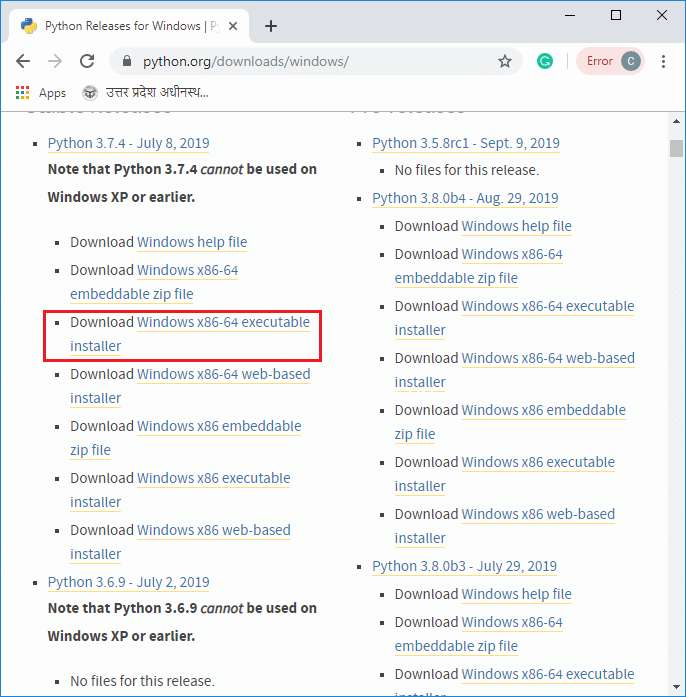Click the Error profile button

(610, 61)
